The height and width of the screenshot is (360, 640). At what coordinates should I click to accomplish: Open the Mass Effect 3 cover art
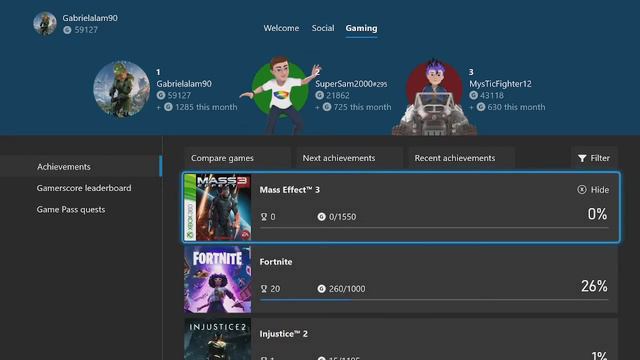click(218, 207)
